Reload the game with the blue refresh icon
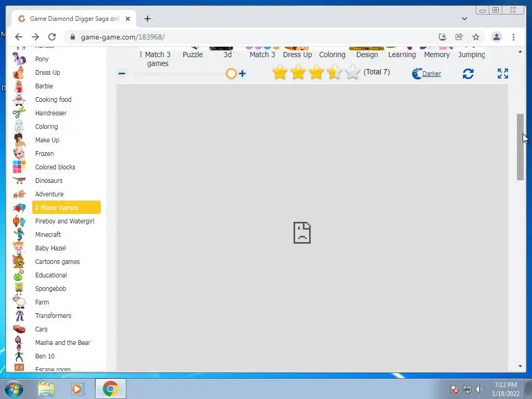 coord(468,74)
